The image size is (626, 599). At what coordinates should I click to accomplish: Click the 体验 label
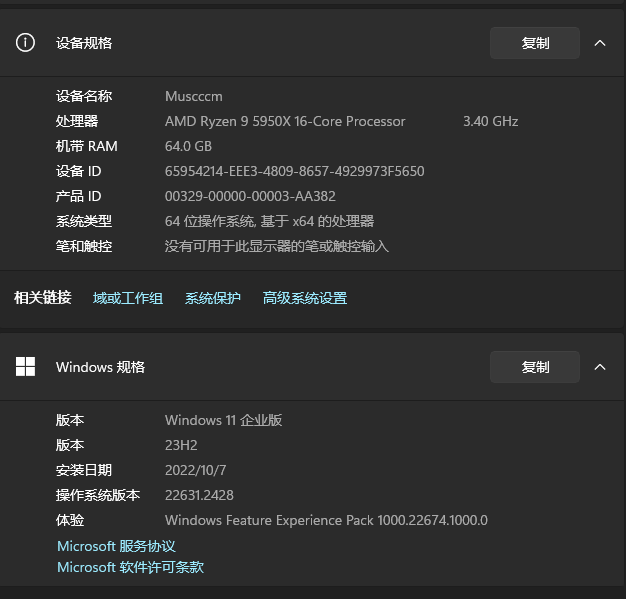70,520
